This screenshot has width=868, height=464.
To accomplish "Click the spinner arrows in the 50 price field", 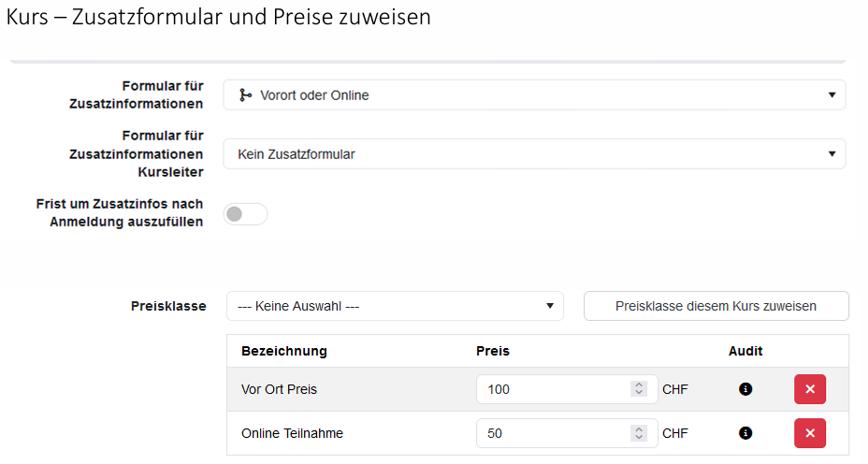I will pyautogui.click(x=639, y=433).
